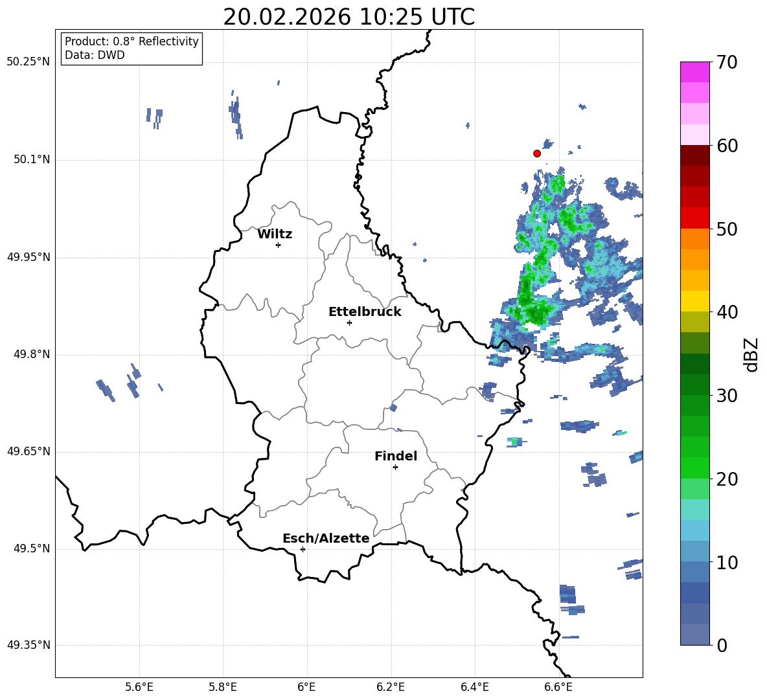Click the colorbar tick label 70
The width and height of the screenshot is (767, 700).
point(727,62)
